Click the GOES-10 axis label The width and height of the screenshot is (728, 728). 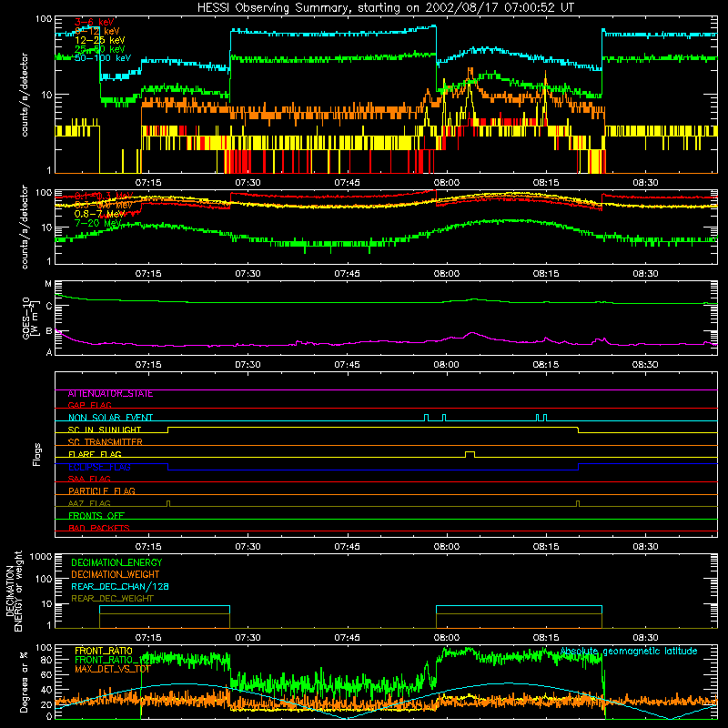pyautogui.click(x=29, y=318)
